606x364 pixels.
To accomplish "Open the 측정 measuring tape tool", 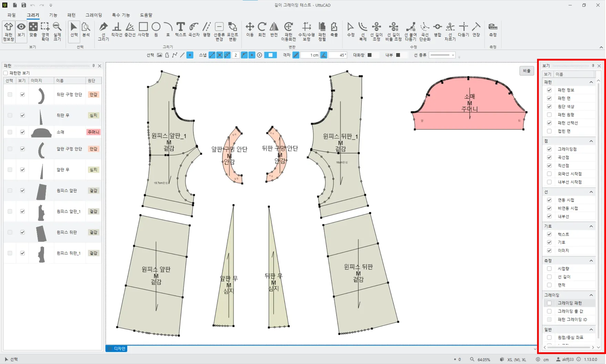I will pos(493,30).
